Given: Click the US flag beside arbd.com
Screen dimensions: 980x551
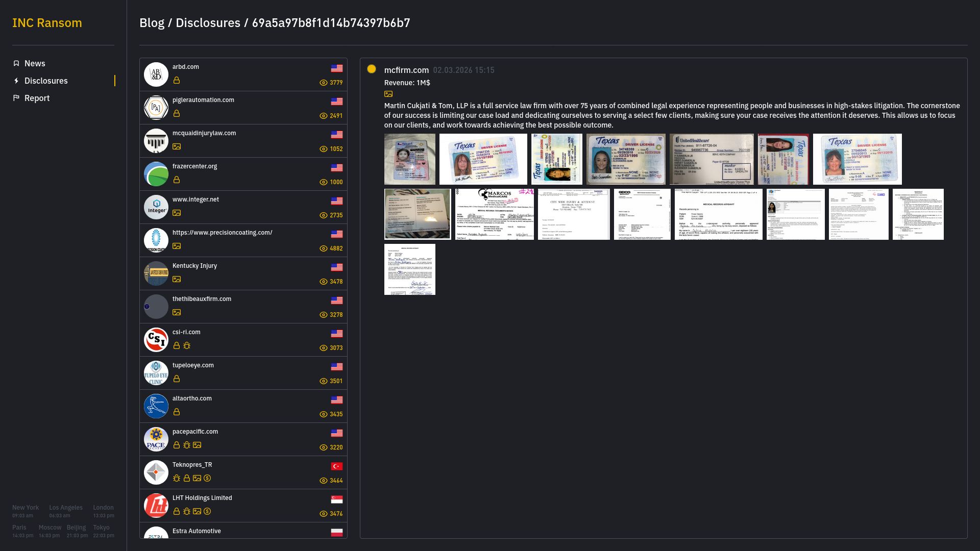Looking at the screenshot, I should tap(337, 68).
